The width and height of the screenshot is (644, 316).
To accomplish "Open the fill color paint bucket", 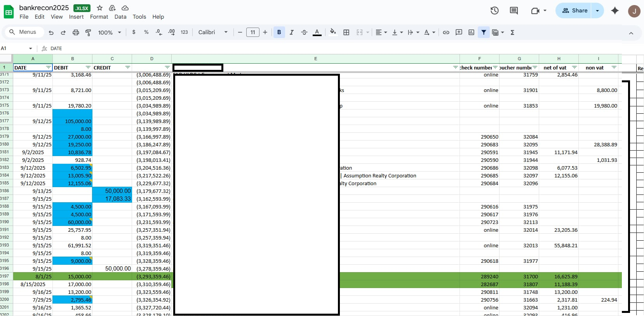I will point(332,33).
